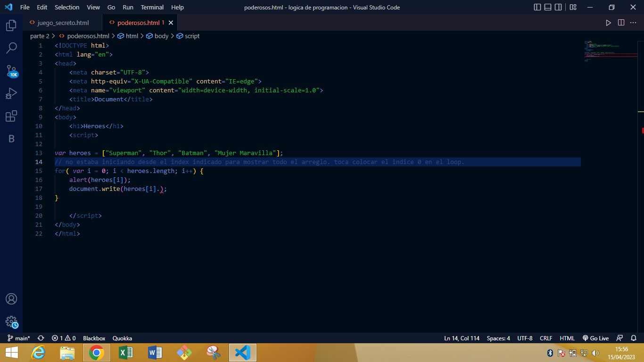This screenshot has width=644, height=362.
Task: Toggle the Secondary Side Bar visibility
Action: click(x=558, y=7)
